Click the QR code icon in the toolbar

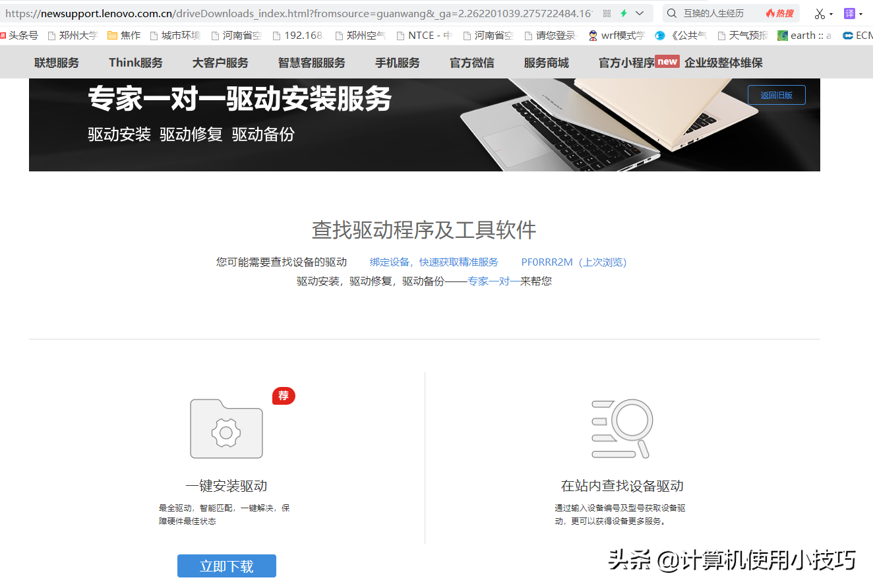pyautogui.click(x=607, y=13)
